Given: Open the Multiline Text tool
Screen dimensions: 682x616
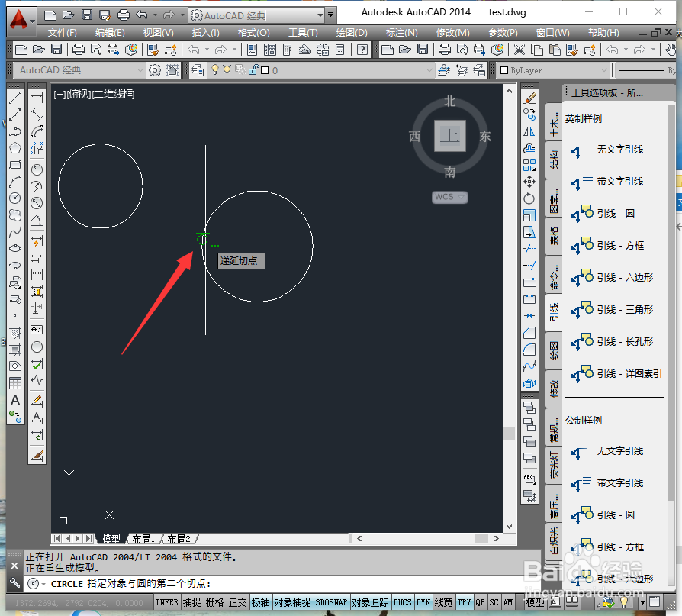Looking at the screenshot, I should click(15, 400).
